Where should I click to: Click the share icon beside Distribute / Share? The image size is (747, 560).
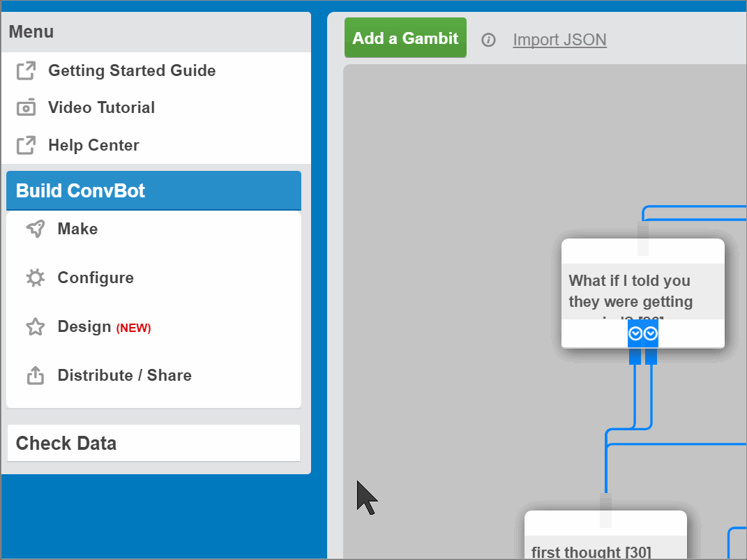tap(36, 376)
